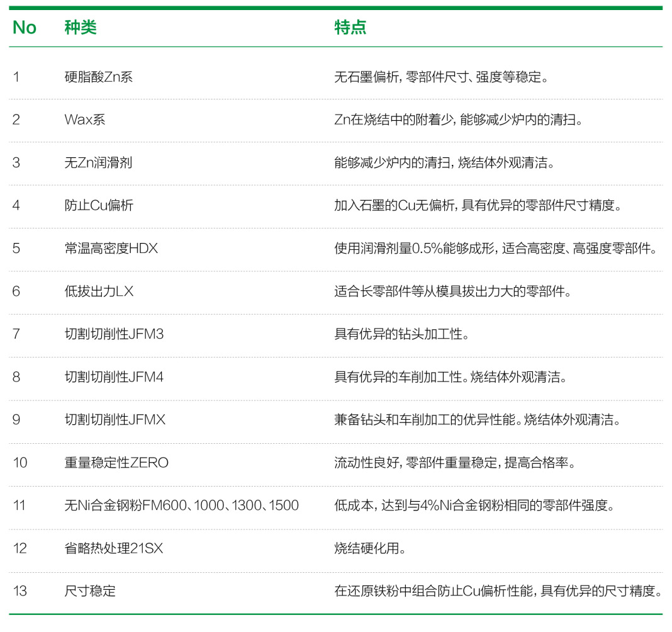
Task: Click row number '1' of 硬脂酸Zn系
Action: click(x=16, y=77)
